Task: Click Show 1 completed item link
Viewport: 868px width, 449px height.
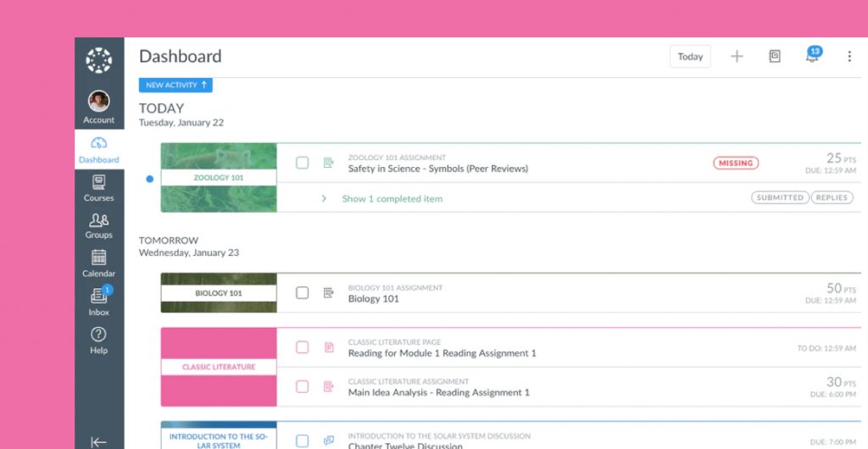Action: pos(392,198)
